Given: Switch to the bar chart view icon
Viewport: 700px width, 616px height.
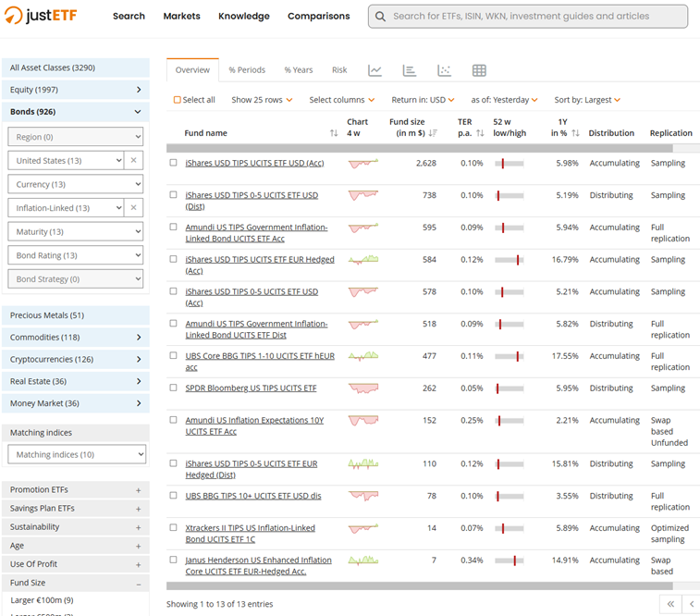Looking at the screenshot, I should coord(410,70).
